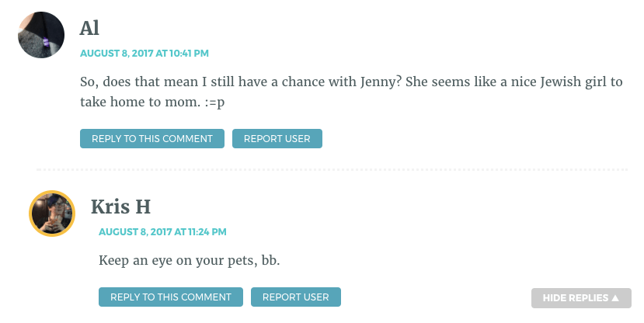The image size is (644, 323).
Task: Report user Kris H
Action: click(295, 297)
